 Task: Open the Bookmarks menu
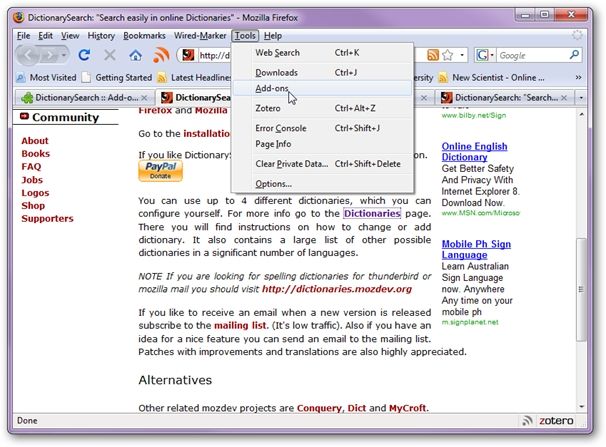[144, 36]
